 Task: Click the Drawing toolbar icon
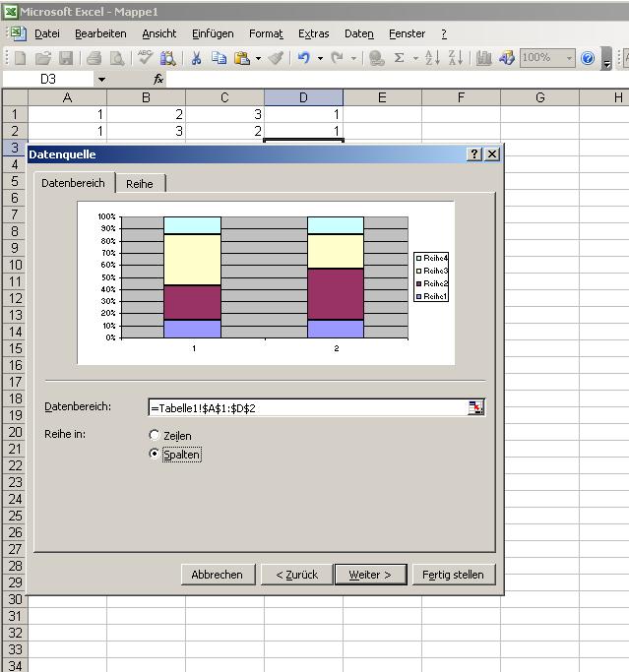506,58
